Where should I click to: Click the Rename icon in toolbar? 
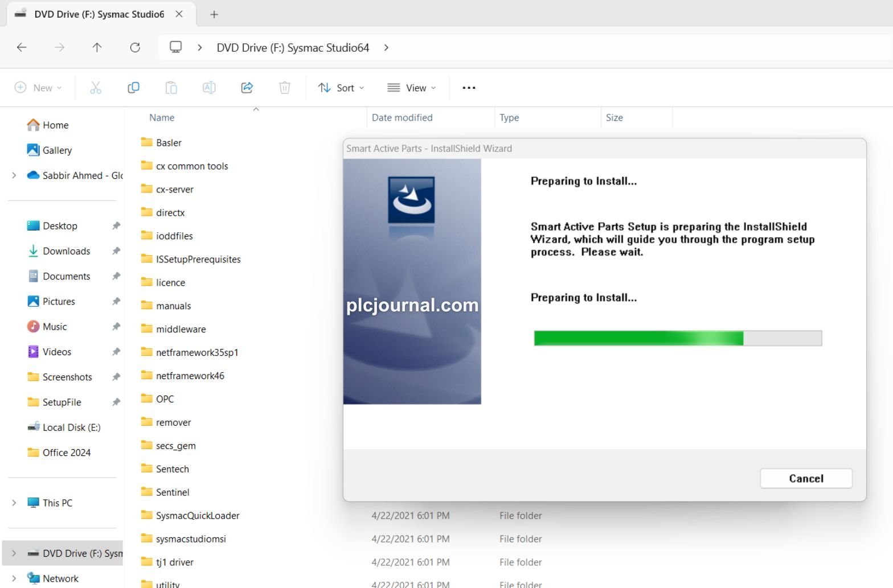click(209, 88)
